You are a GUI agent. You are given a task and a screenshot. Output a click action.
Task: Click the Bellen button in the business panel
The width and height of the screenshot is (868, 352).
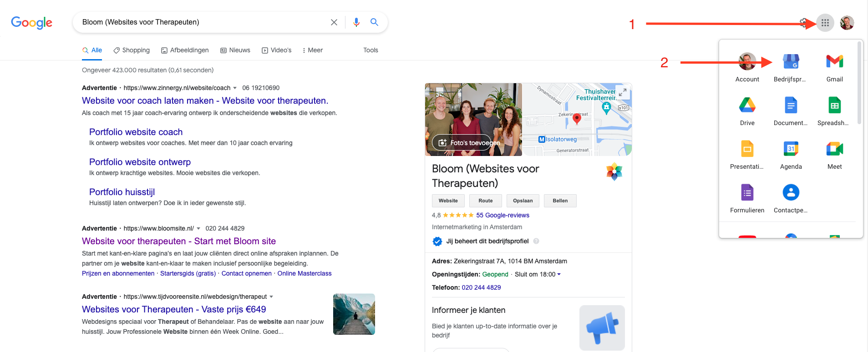560,201
